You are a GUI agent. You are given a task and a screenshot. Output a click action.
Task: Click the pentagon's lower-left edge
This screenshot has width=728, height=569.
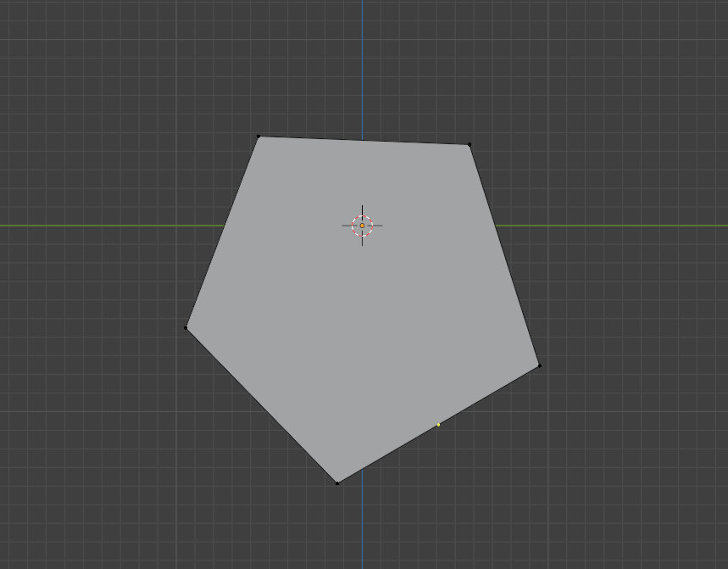point(261,405)
